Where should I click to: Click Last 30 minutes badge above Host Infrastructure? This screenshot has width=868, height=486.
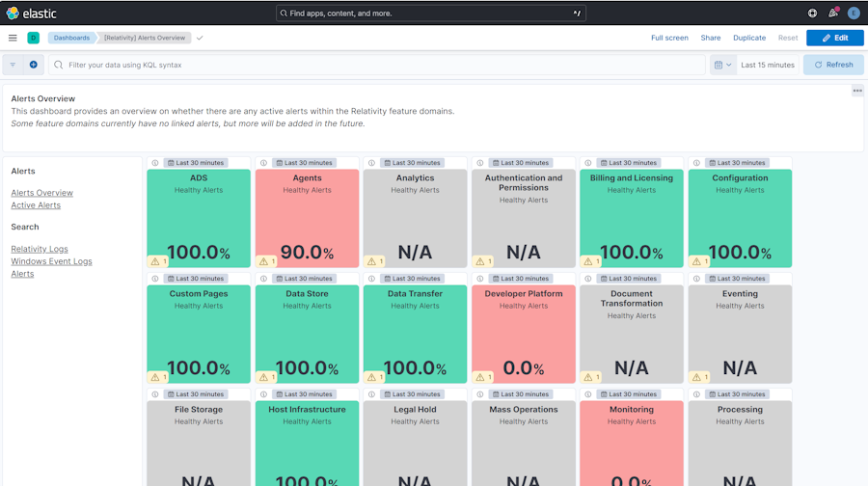click(x=304, y=394)
